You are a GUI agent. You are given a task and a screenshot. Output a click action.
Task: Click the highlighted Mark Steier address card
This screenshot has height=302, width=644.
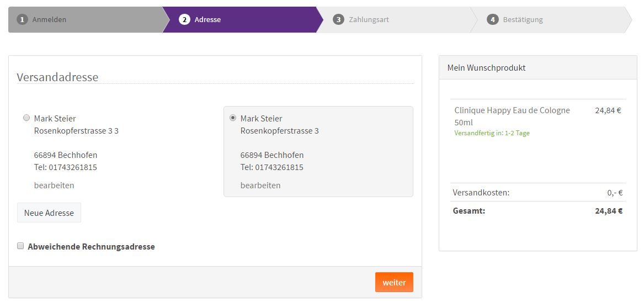[x=318, y=152]
